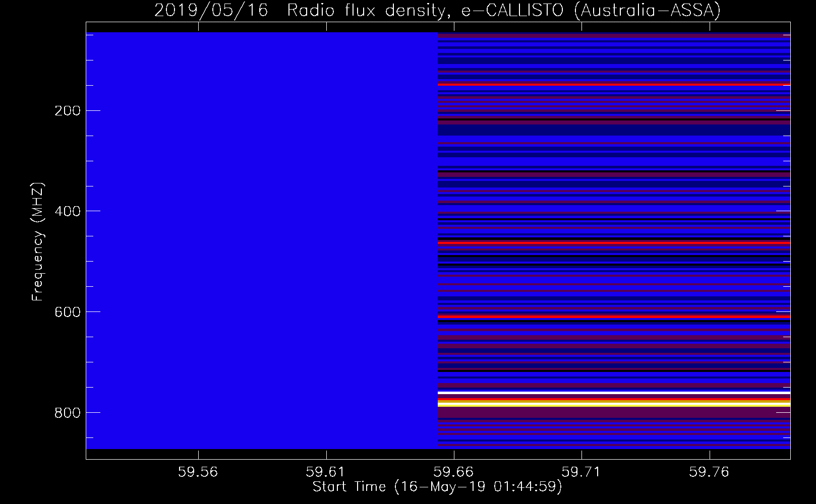Viewport: 816px width, 504px height.
Task: Click the 600 frequency tick label
Action: point(68,312)
